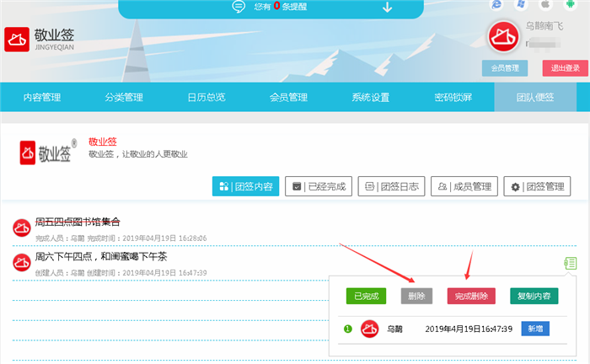The image size is (590, 364).
Task: Switch to the 已经完成 tab
Action: (x=319, y=186)
